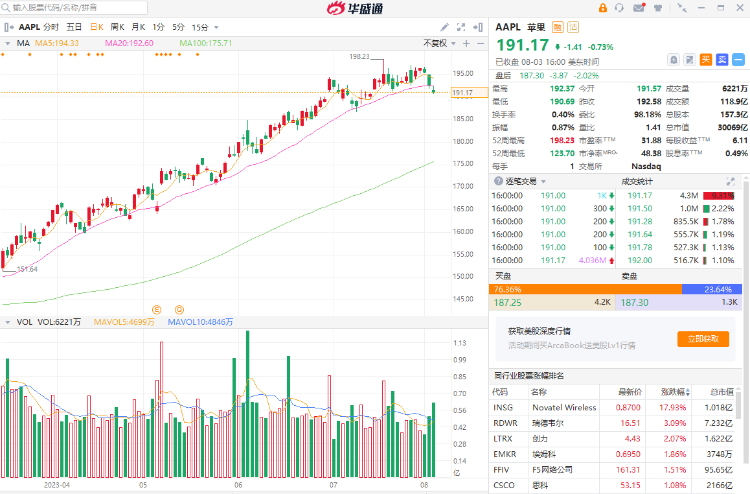Expand the MA indicator dropdown arrow
Screen dimensions: 750x494
pos(9,44)
